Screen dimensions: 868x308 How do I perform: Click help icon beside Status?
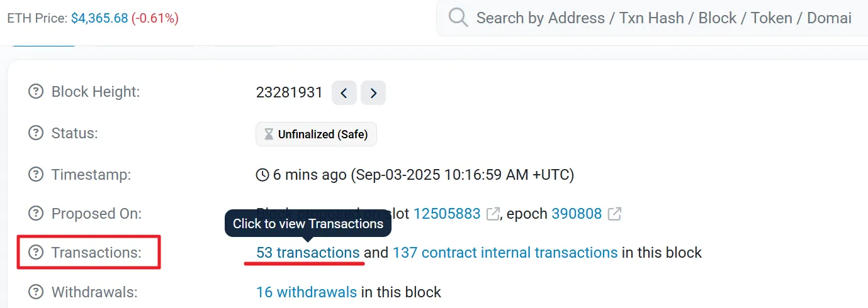(36, 133)
